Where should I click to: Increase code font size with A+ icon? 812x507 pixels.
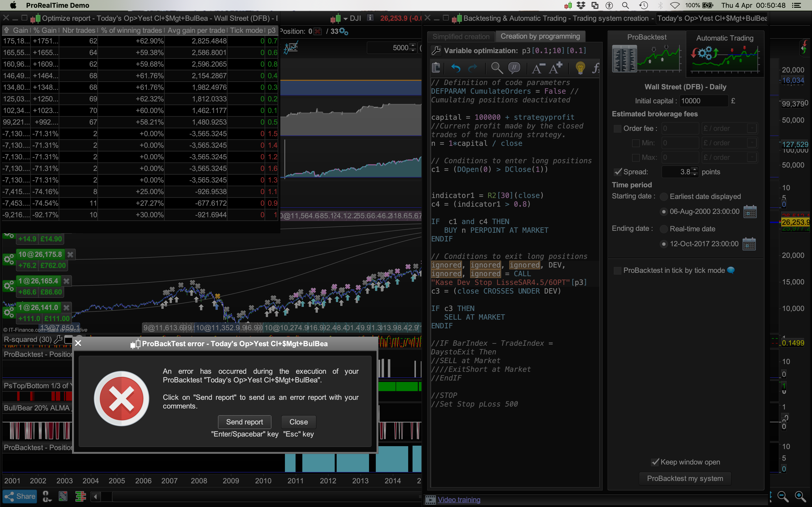point(555,68)
